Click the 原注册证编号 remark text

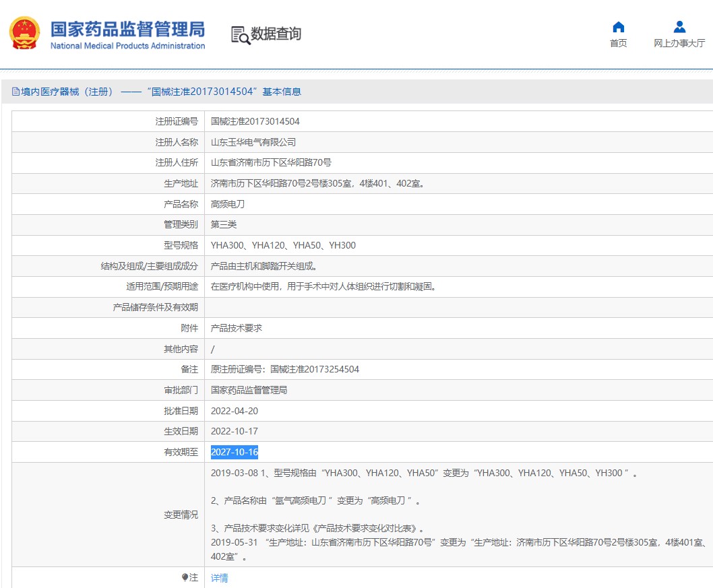[285, 369]
